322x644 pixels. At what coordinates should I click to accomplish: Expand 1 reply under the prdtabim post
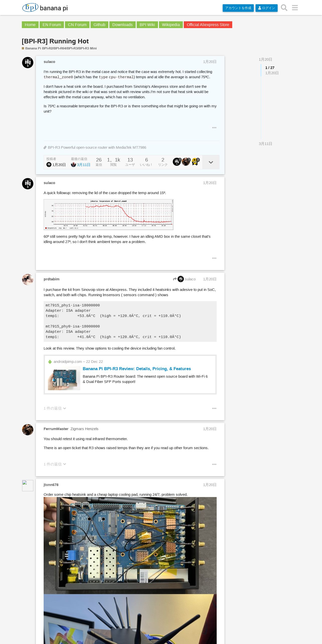click(55, 408)
